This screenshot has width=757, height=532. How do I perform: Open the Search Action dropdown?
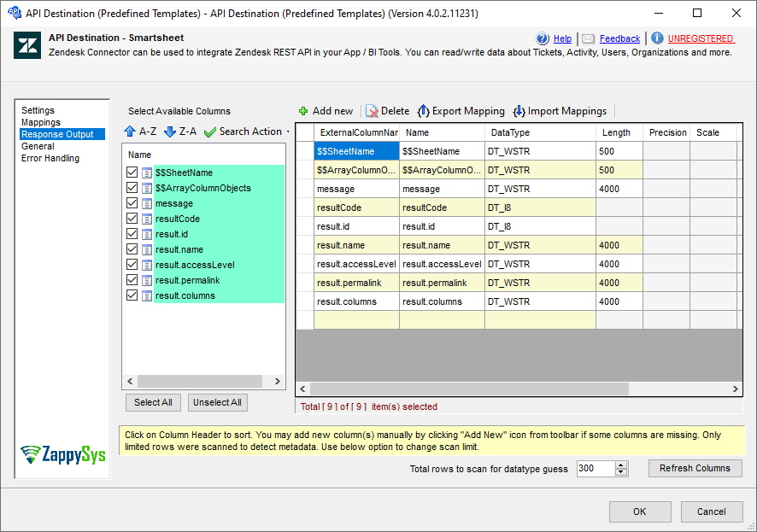[286, 132]
